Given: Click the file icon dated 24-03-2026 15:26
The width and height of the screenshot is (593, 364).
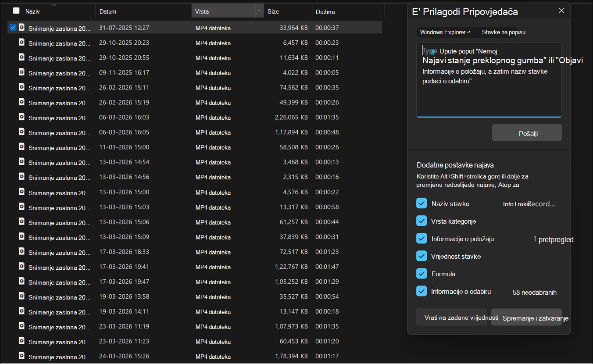Looking at the screenshot, I should [x=21, y=356].
